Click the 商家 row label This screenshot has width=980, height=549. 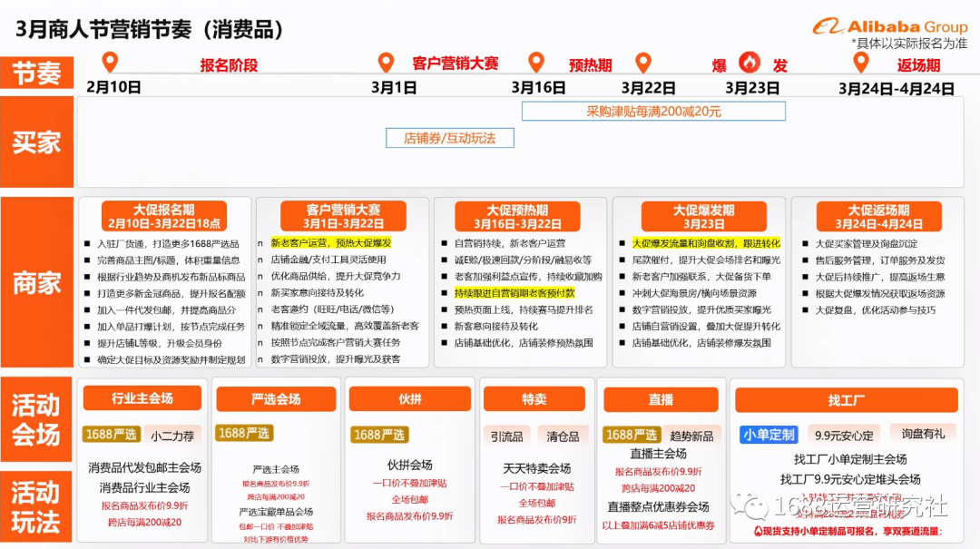[37, 282]
